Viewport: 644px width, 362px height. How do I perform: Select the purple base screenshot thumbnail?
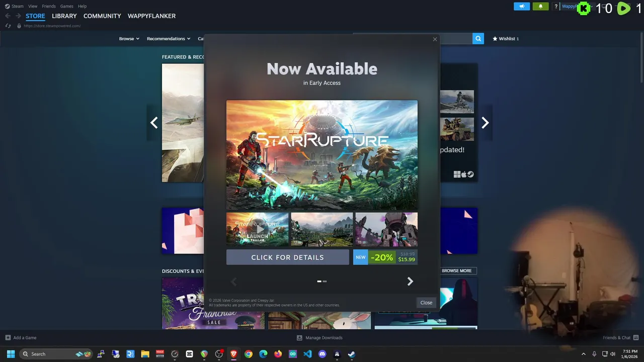coord(386,229)
